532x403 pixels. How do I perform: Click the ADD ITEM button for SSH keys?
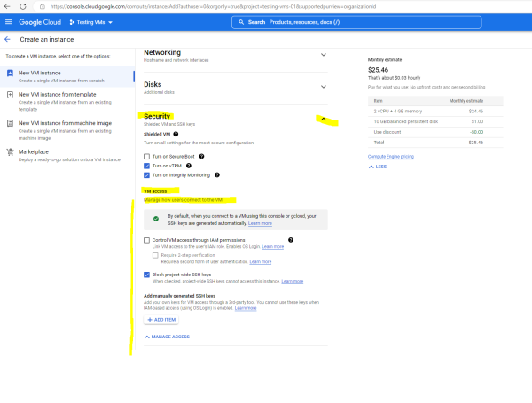[161, 320]
